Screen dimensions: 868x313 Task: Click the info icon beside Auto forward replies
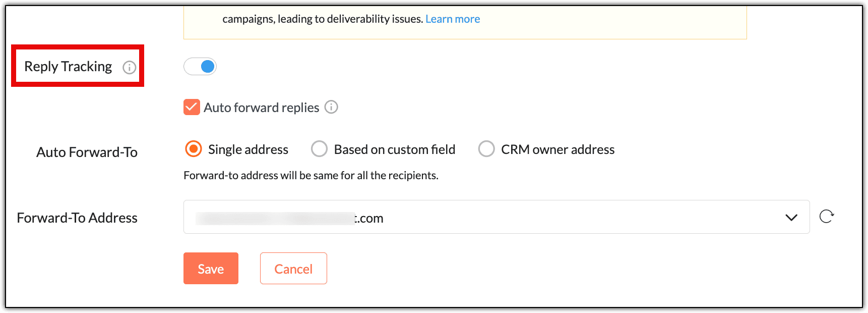point(331,107)
